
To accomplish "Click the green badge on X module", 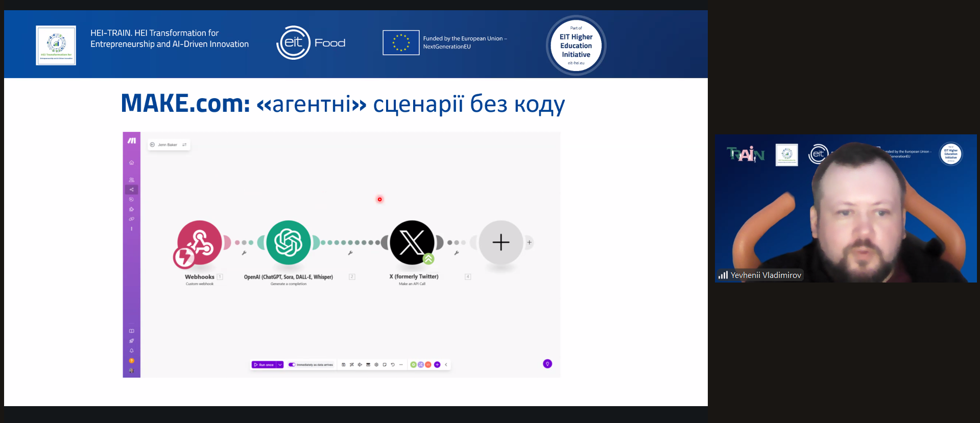I will pyautogui.click(x=428, y=259).
